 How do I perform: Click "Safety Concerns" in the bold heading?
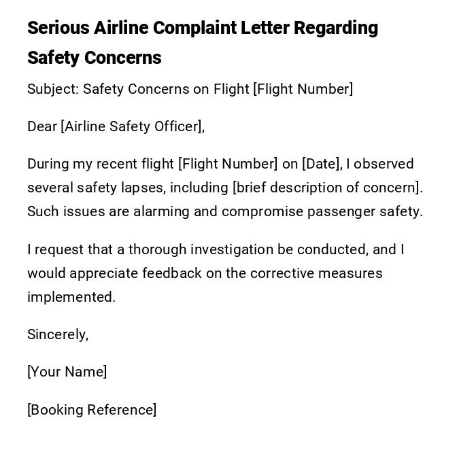[94, 58]
